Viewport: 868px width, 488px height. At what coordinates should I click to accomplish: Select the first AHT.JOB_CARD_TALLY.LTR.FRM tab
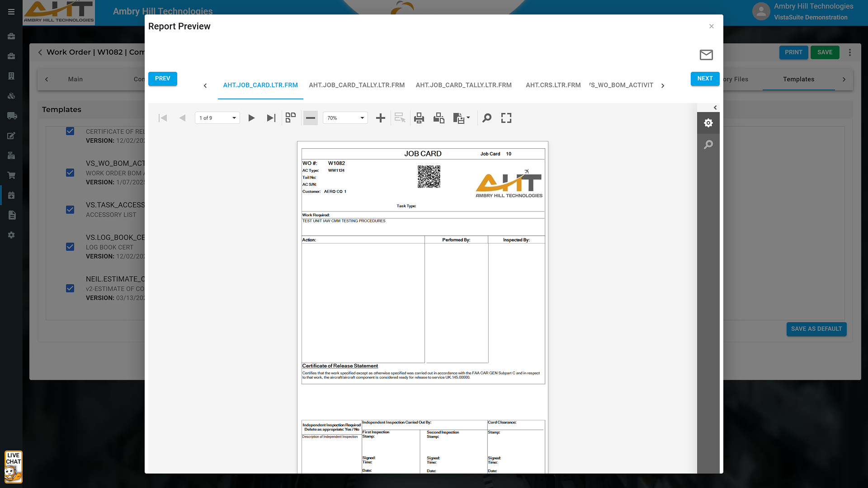[x=357, y=85]
